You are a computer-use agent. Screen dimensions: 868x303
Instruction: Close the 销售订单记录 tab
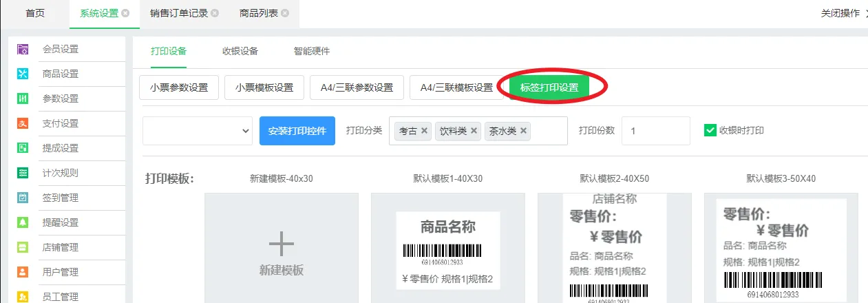(x=215, y=13)
